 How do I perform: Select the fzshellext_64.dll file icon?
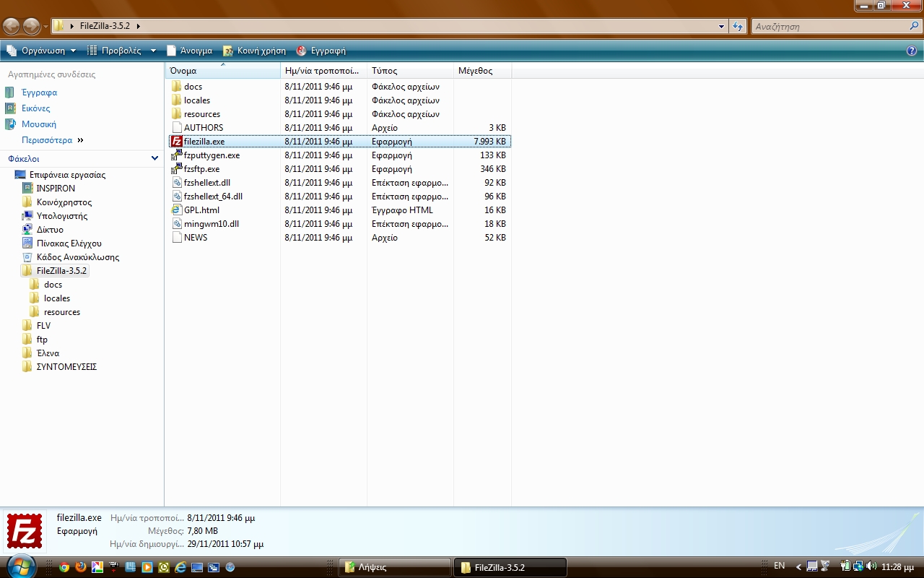(177, 197)
